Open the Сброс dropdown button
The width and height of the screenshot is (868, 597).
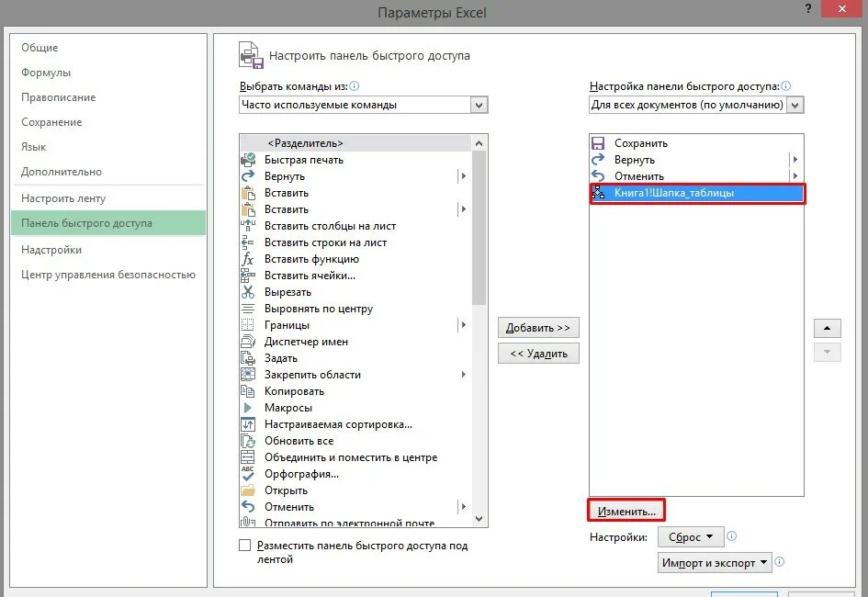point(691,536)
